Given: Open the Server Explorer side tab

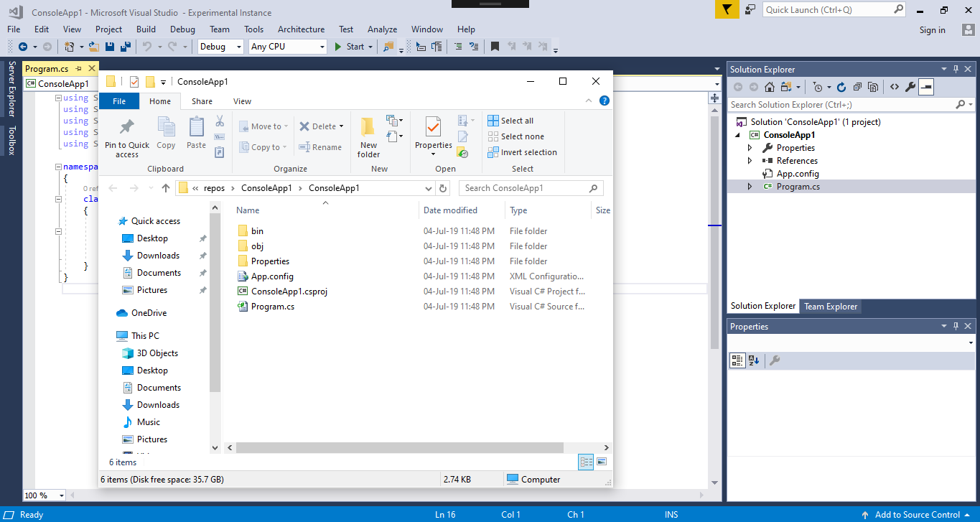Looking at the screenshot, I should (11, 89).
